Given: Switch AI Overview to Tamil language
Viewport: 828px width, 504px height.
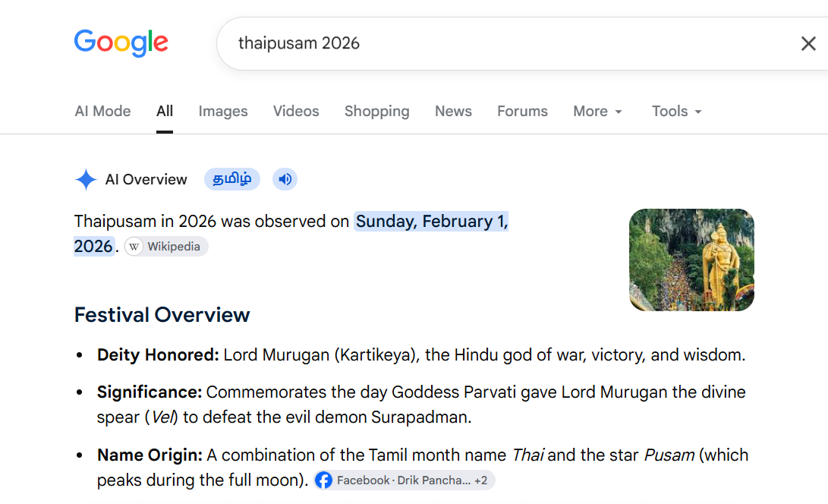Looking at the screenshot, I should (231, 179).
